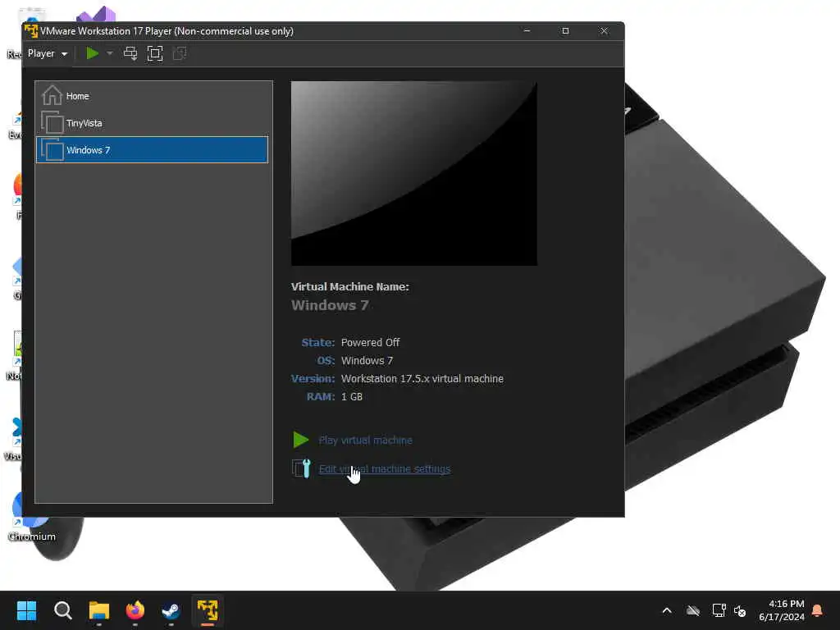Click the Unity mode toolbar icon

click(180, 53)
